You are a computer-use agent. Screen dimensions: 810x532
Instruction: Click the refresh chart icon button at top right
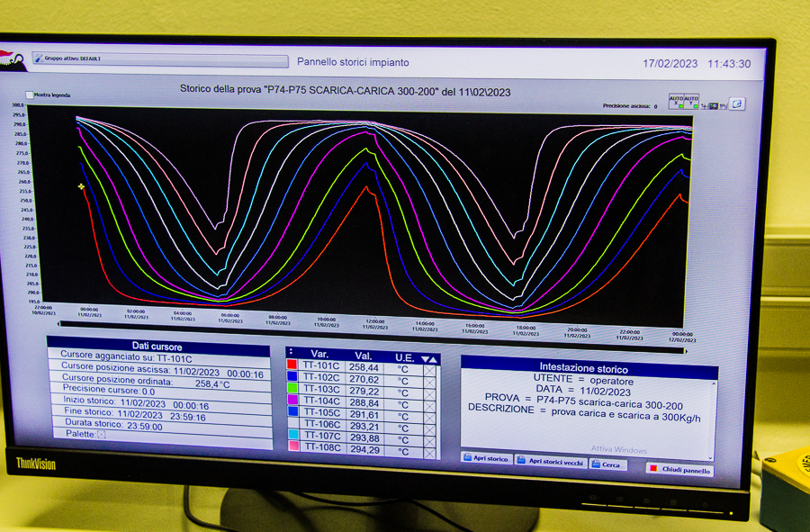coord(737,104)
